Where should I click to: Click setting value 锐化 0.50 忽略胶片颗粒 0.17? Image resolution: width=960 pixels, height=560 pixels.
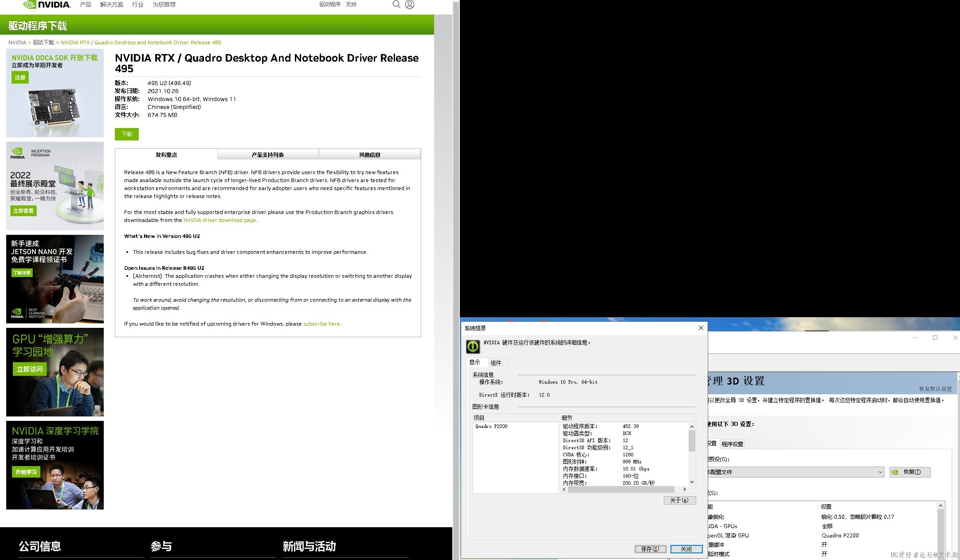point(858,517)
